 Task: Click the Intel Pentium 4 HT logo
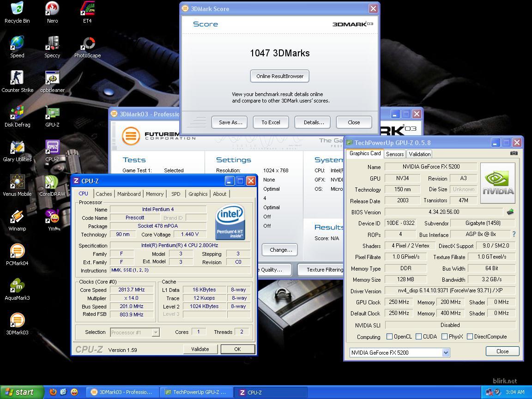click(230, 222)
